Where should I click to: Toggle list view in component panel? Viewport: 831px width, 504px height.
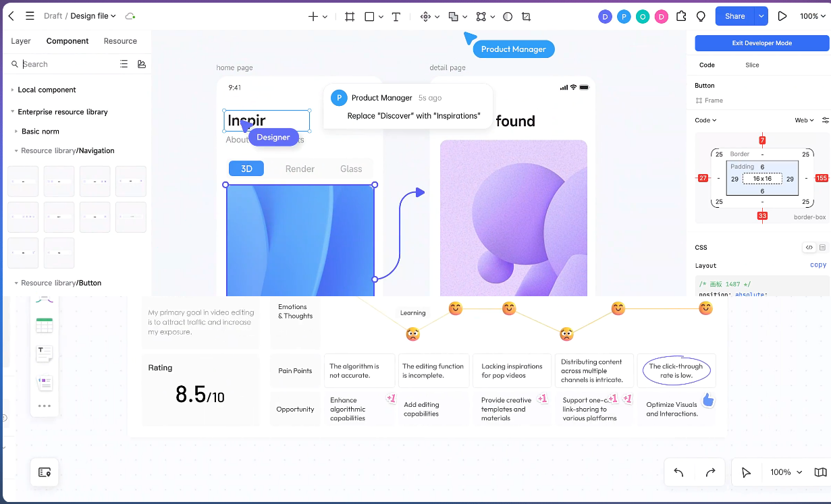click(124, 64)
